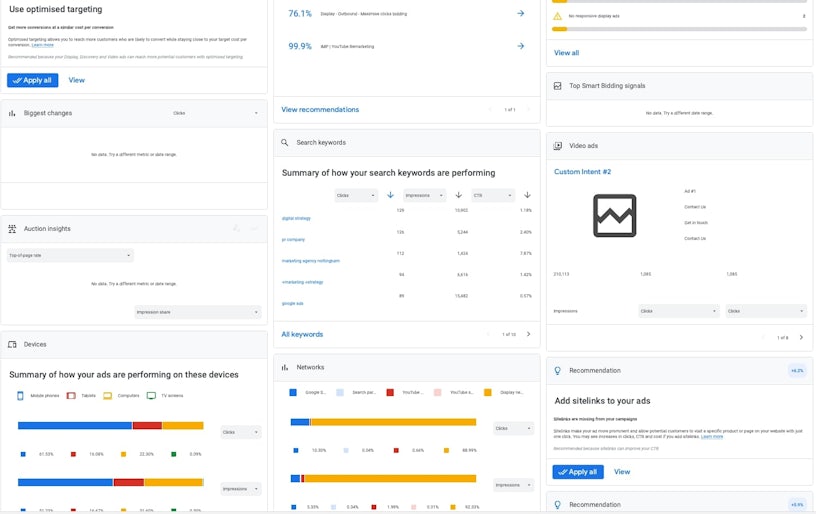The width and height of the screenshot is (816, 514).
Task: Expand the Top-of-page rate dropdown
Action: pyautogui.click(x=70, y=255)
